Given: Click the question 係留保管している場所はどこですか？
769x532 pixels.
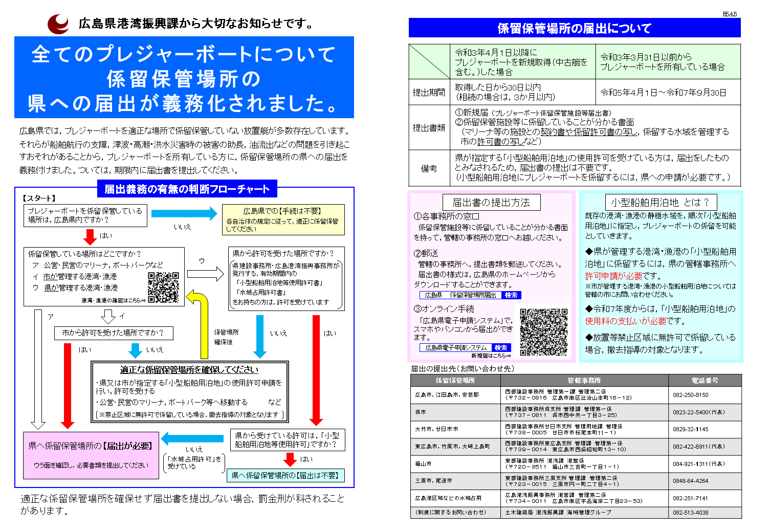Looking at the screenshot, I should click(85, 254).
